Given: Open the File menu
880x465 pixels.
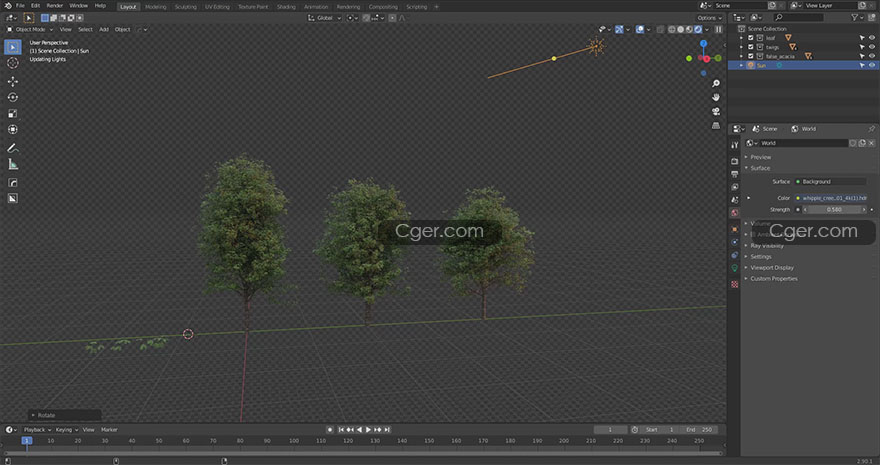Looking at the screenshot, I should (20, 6).
